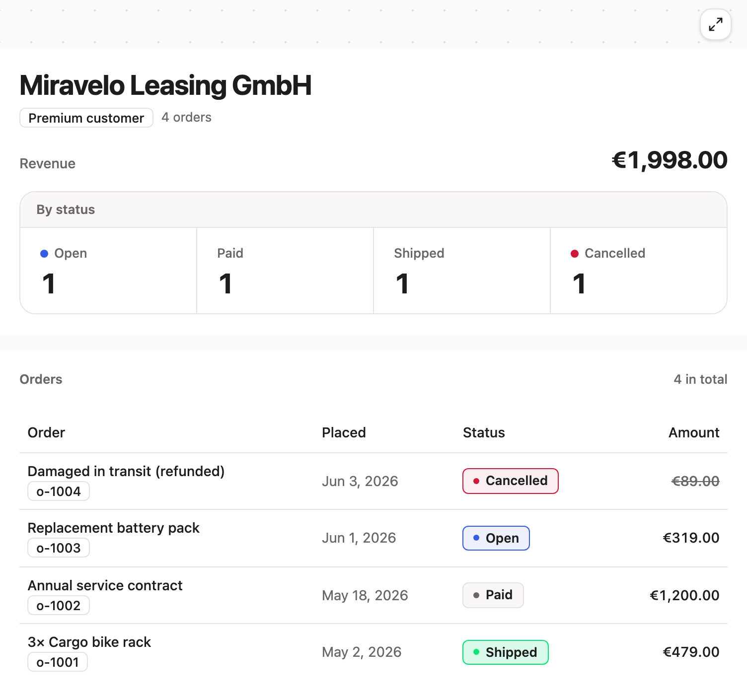This screenshot has width=747, height=700.
Task: Open the 'Replacement battery pack' order
Action: (x=113, y=528)
